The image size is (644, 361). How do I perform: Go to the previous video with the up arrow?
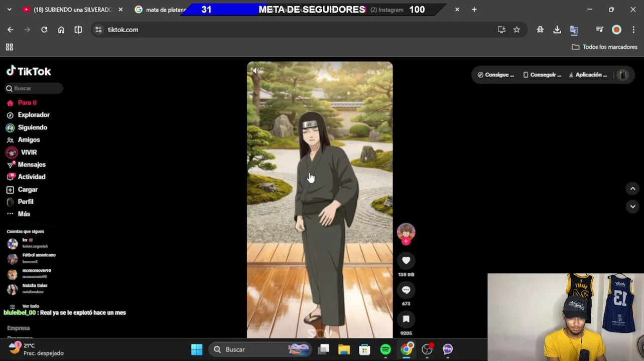click(x=632, y=189)
